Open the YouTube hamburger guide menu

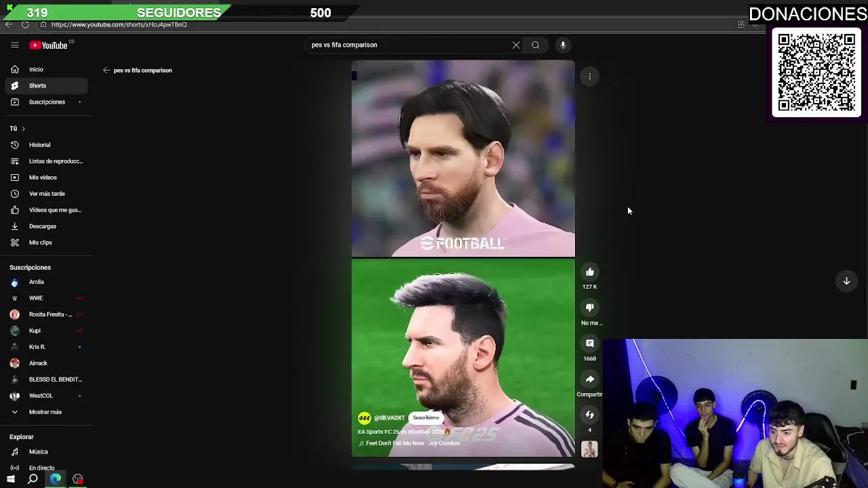click(14, 45)
